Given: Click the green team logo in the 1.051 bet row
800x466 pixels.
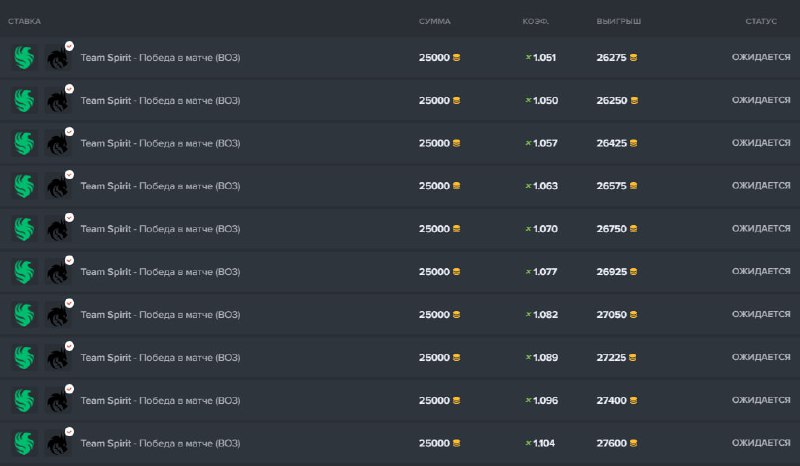Looking at the screenshot, I should click(x=24, y=58).
